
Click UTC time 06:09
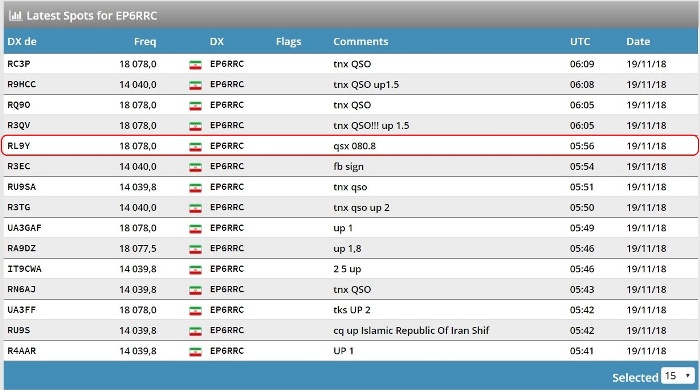582,64
